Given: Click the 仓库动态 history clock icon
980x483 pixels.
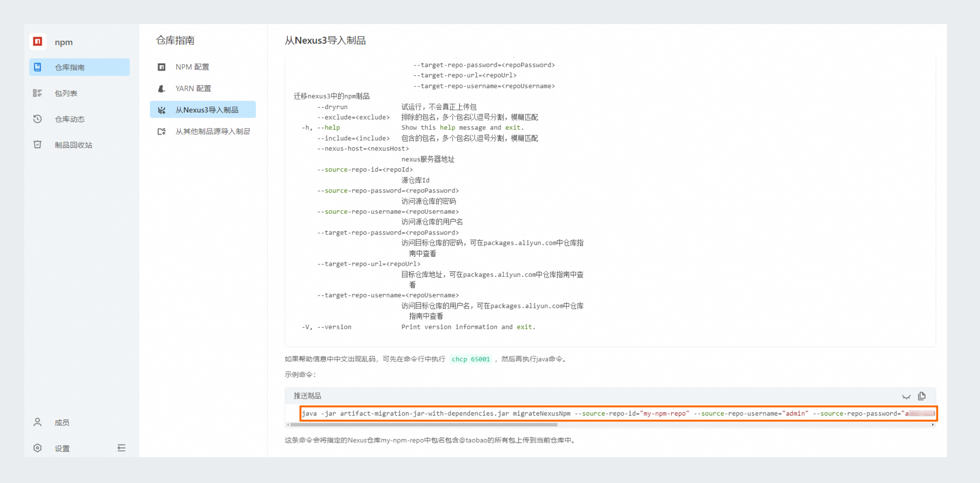Looking at the screenshot, I should click(37, 119).
